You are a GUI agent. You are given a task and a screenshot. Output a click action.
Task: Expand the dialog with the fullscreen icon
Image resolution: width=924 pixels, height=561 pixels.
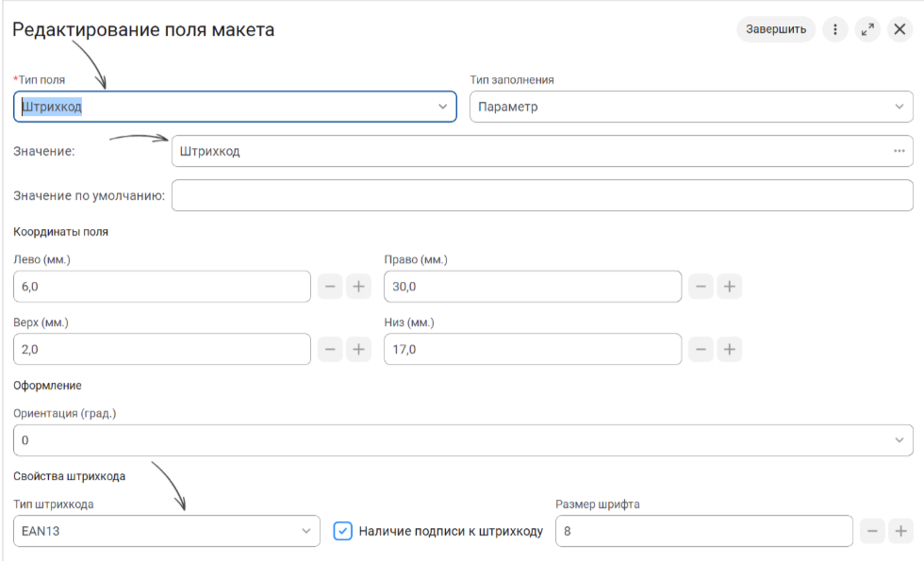(x=867, y=29)
